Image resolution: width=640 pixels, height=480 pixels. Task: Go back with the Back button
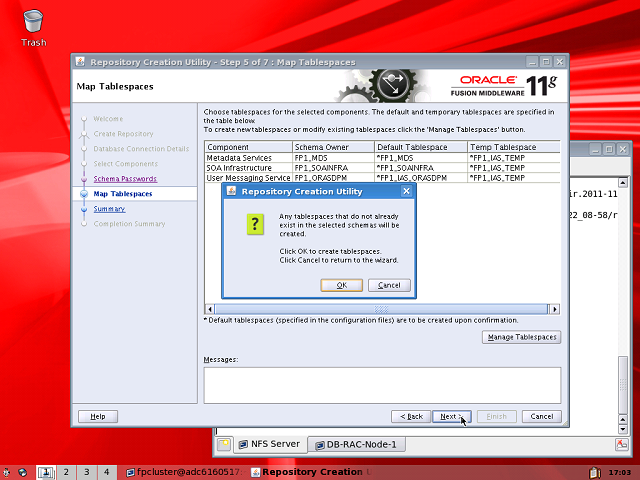point(411,416)
